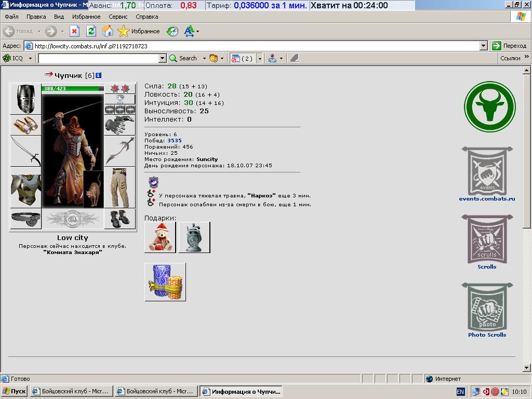Image resolution: width=532 pixels, height=399 pixels.
Task: Click the red arrow before Чупчик name
Action: point(49,74)
